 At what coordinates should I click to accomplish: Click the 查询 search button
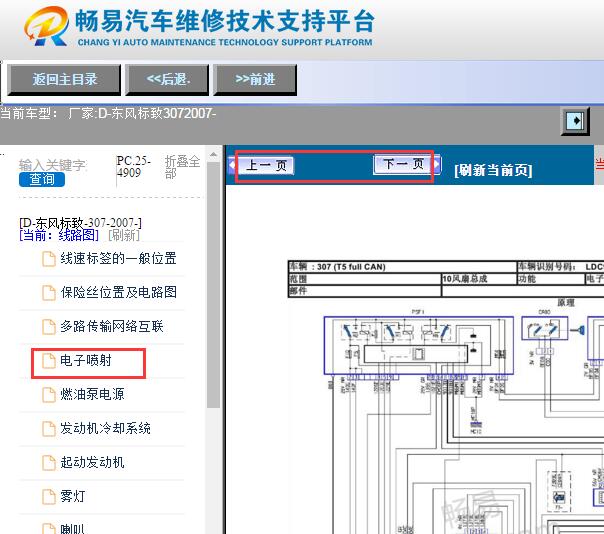[x=42, y=180]
